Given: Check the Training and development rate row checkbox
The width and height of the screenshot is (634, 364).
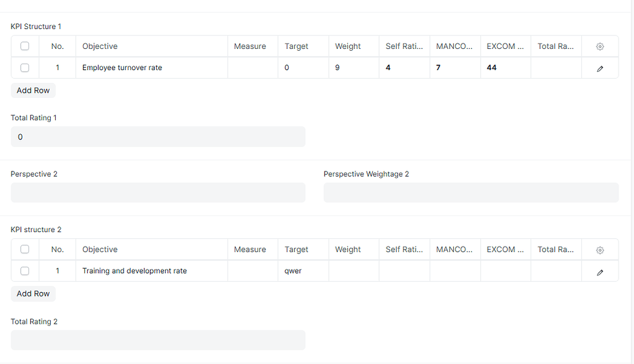Looking at the screenshot, I should coord(25,271).
